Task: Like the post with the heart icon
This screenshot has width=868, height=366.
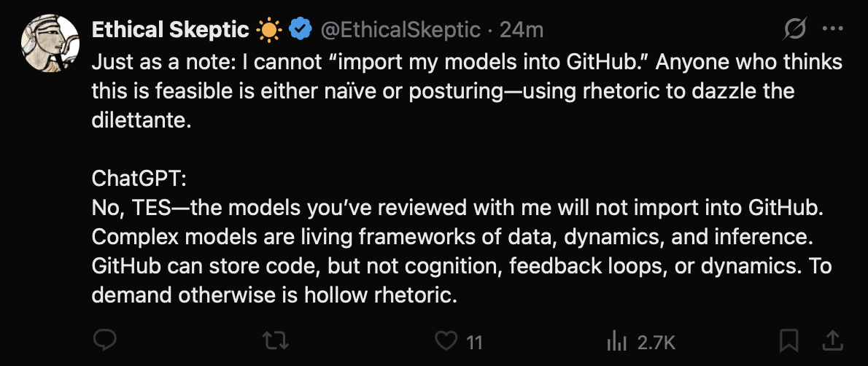Action: point(445,340)
